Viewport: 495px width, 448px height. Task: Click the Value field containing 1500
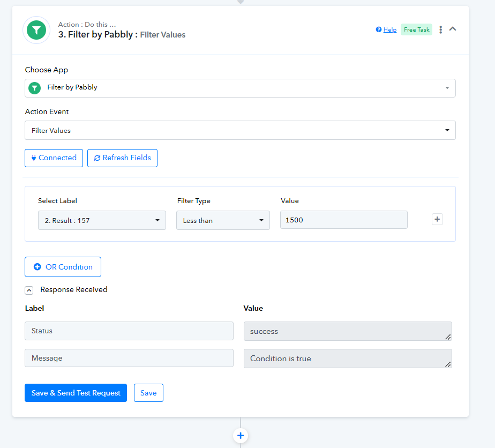(344, 220)
